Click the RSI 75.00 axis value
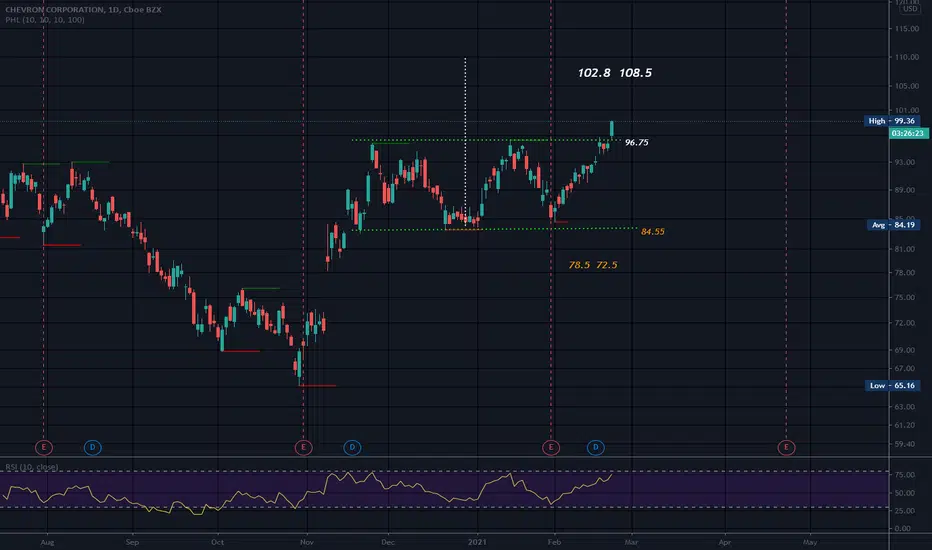This screenshot has height=550, width=932. click(905, 475)
